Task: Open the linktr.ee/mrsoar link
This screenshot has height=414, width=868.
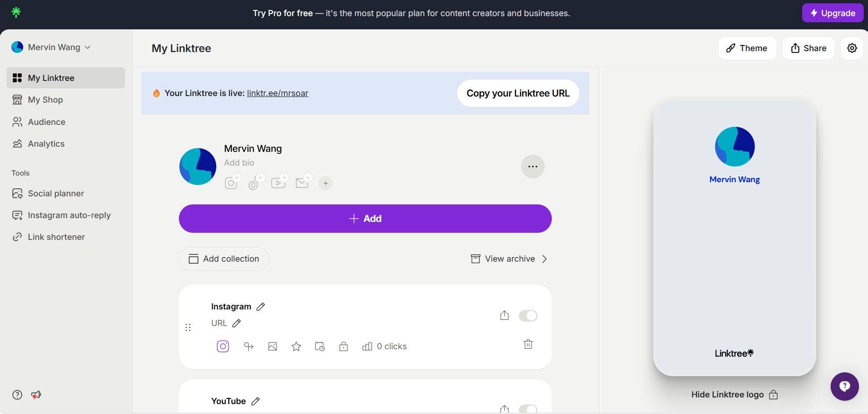Action: 278,93
